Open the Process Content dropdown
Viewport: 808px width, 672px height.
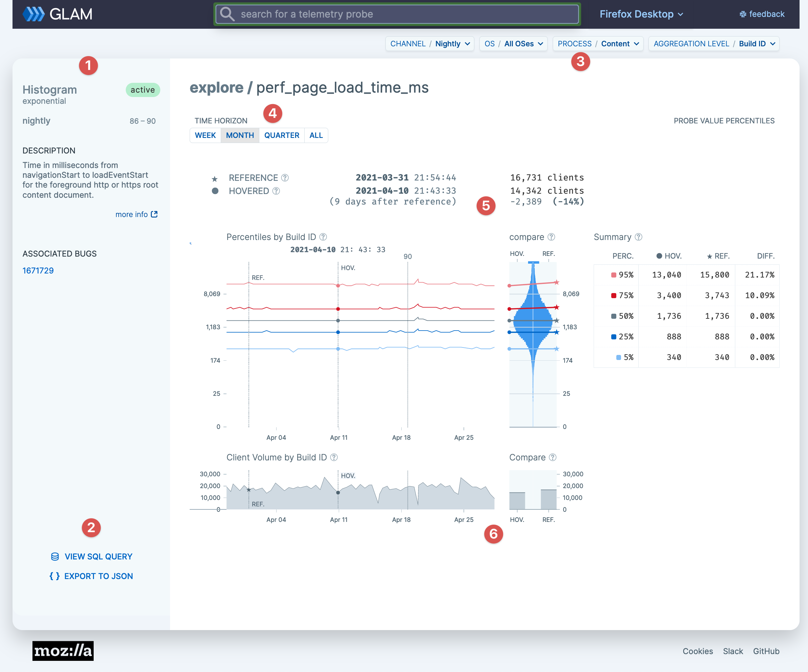[598, 44]
